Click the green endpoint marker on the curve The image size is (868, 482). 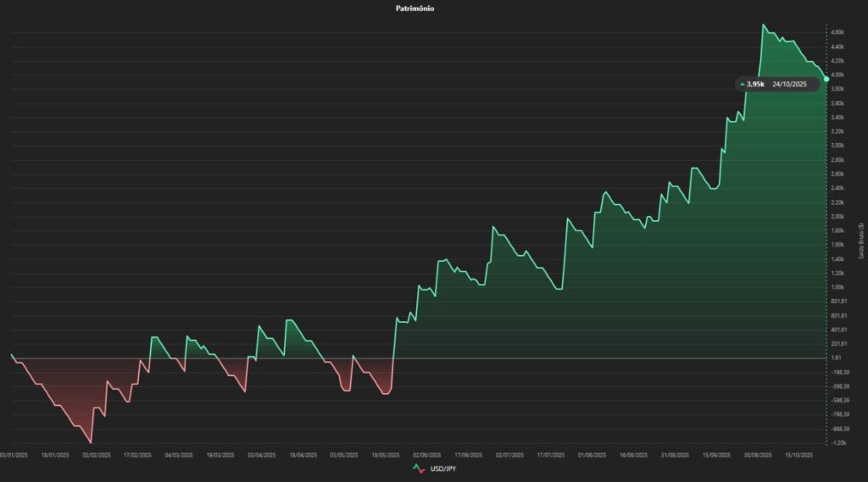[x=826, y=79]
